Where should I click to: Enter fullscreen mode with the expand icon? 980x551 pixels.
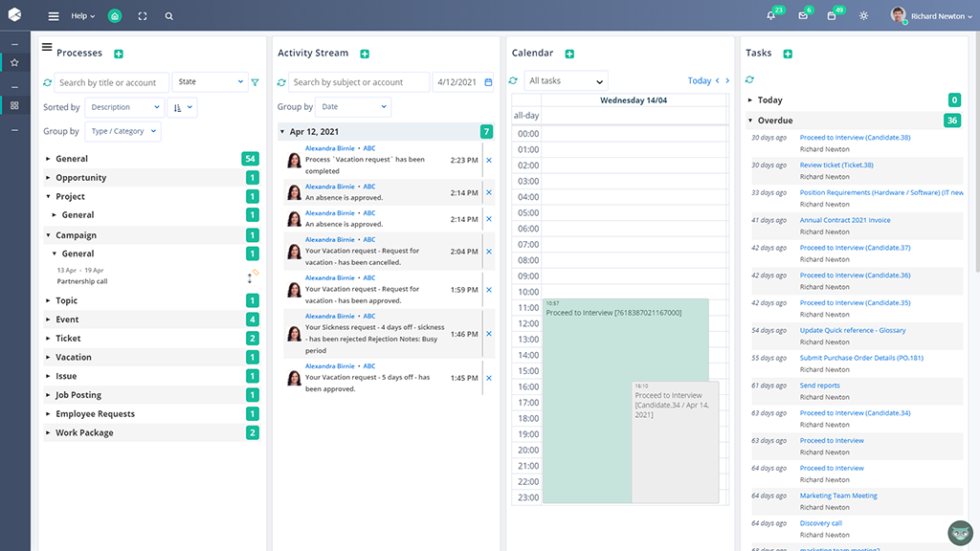(x=143, y=16)
